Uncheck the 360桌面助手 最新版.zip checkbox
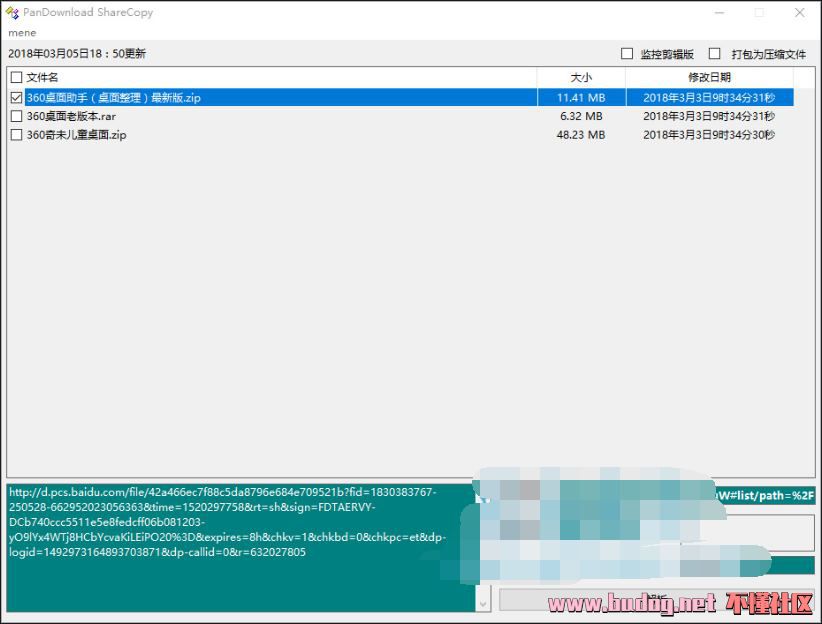This screenshot has height=624, width=822. tap(16, 98)
